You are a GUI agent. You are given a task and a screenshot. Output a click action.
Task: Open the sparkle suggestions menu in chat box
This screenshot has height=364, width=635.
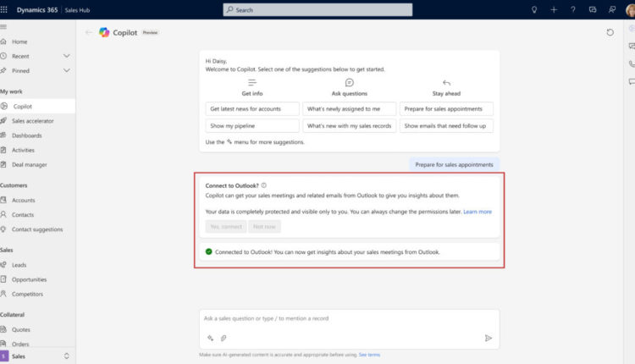(210, 338)
